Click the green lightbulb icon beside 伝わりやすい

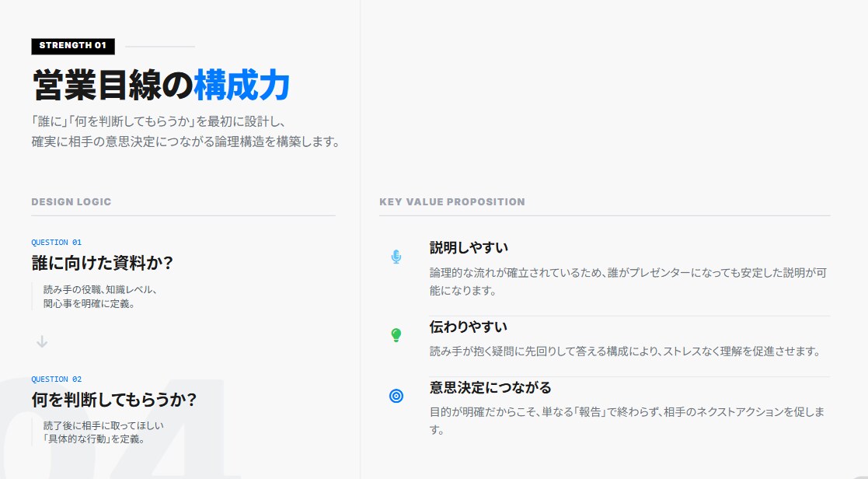coord(396,334)
